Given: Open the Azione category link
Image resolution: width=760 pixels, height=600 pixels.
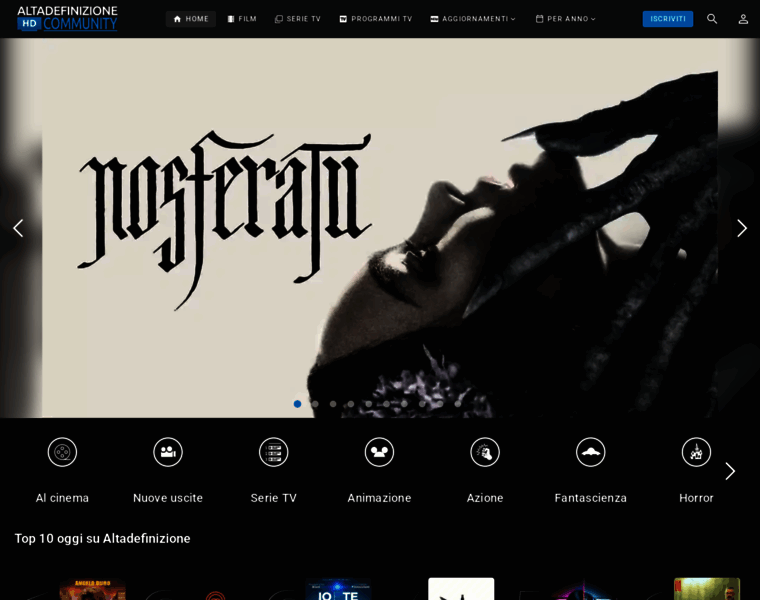Looking at the screenshot, I should point(485,498).
